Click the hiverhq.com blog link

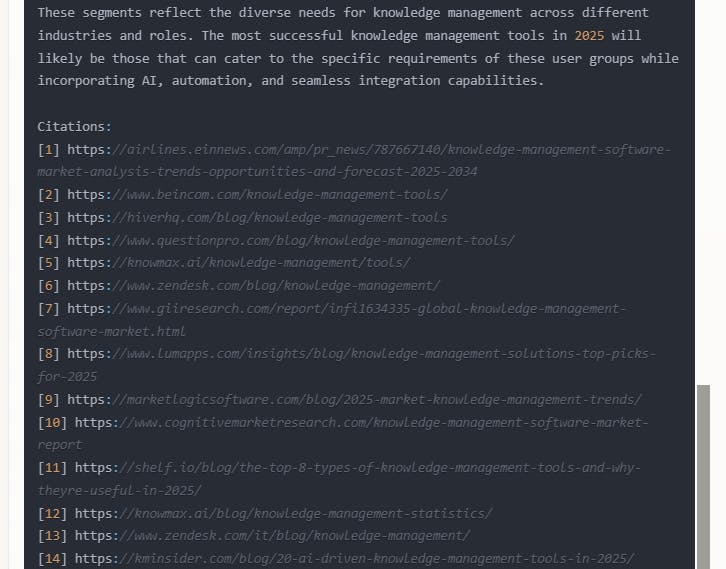[280, 217]
